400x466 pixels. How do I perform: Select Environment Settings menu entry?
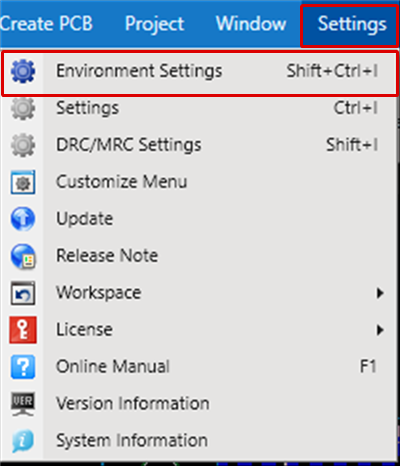200,73
